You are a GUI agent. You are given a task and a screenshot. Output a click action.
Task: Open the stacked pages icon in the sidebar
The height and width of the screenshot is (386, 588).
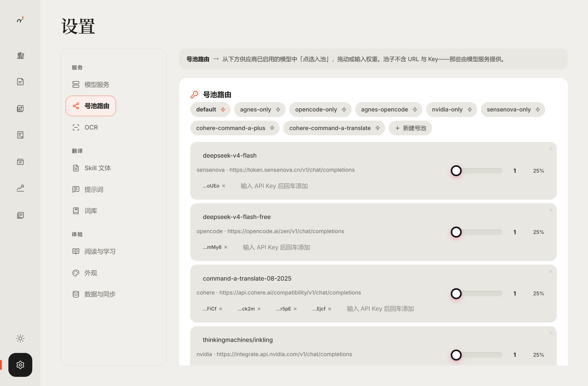pyautogui.click(x=20, y=215)
